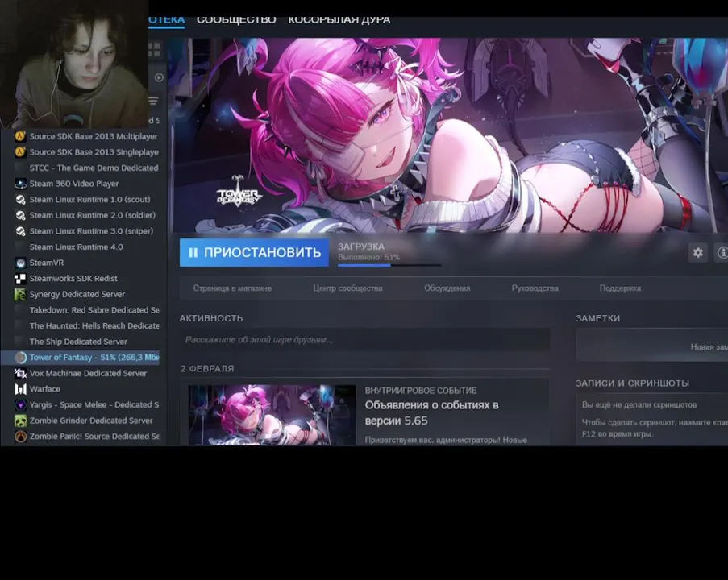Open the game info icon

click(722, 252)
